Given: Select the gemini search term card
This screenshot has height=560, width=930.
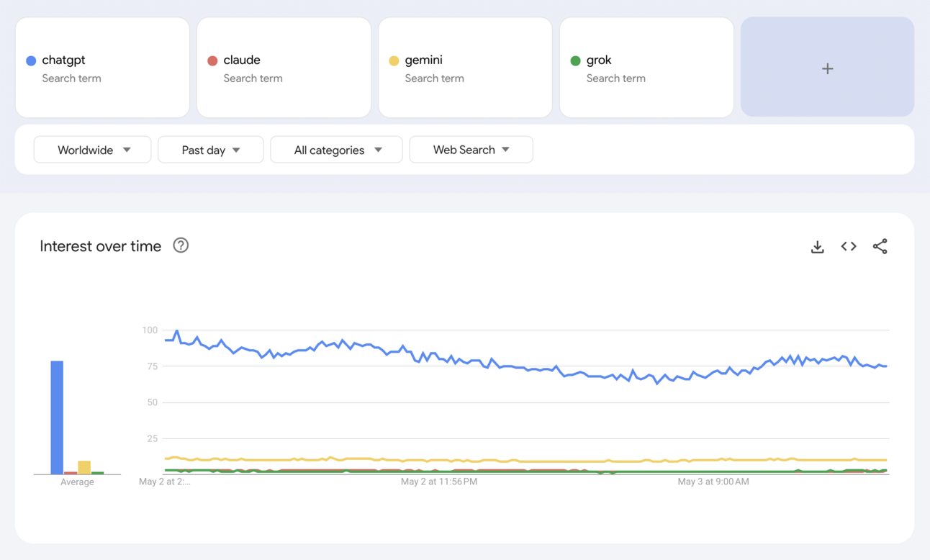Looking at the screenshot, I should coord(465,68).
